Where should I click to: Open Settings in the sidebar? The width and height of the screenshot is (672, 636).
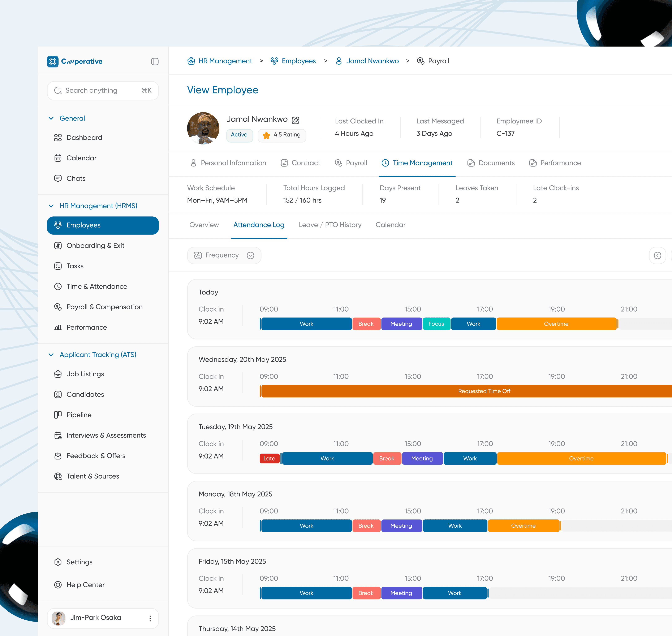tap(79, 562)
